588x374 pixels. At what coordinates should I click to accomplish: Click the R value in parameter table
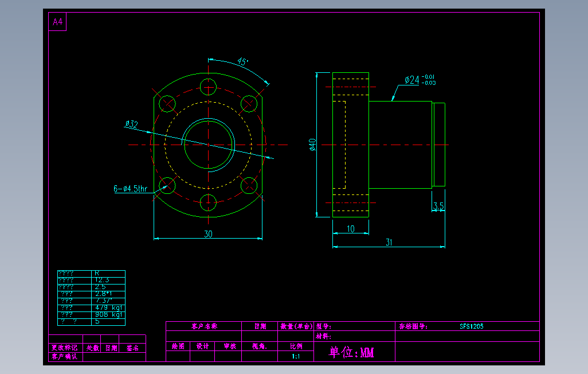[108, 274]
